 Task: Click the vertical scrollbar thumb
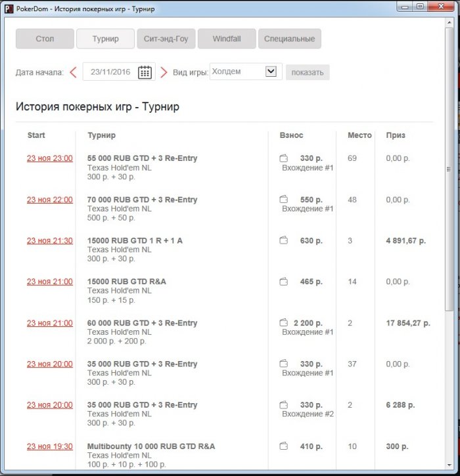[449, 169]
